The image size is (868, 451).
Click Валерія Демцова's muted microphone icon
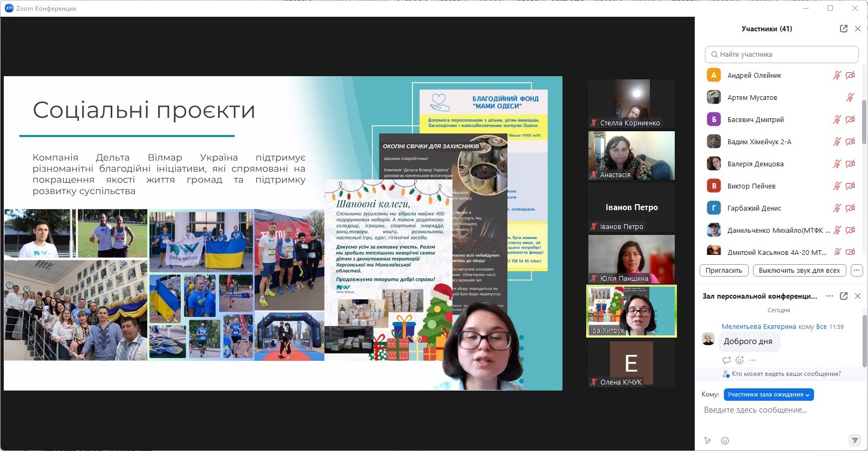coord(837,164)
